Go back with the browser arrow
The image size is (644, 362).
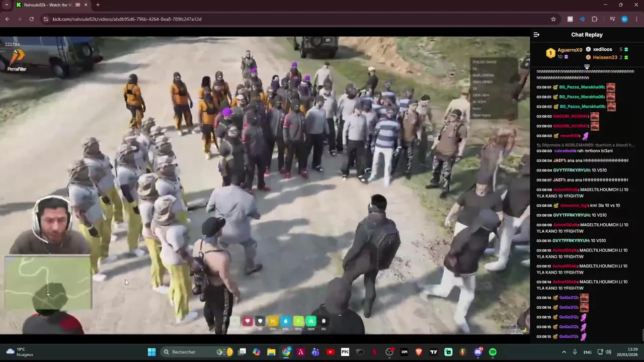pyautogui.click(x=7, y=19)
